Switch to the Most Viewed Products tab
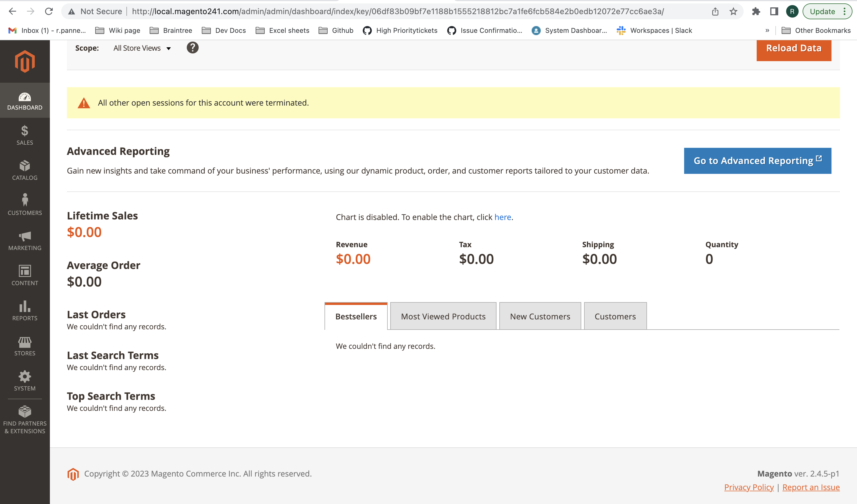Image resolution: width=857 pixels, height=504 pixels. point(443,316)
